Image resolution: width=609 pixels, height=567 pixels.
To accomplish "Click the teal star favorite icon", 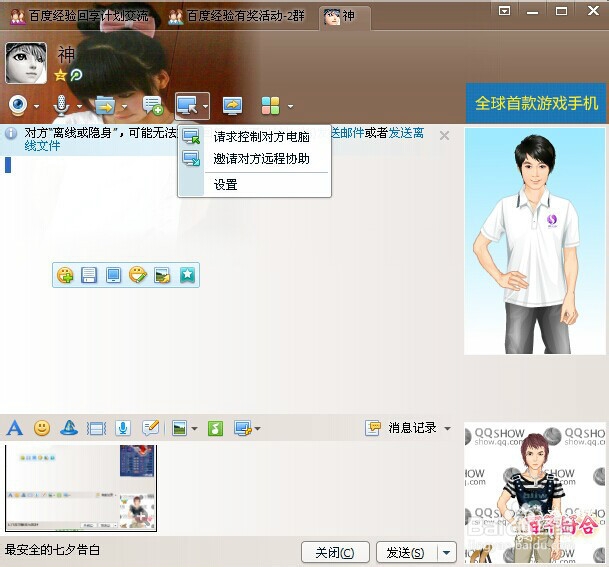I will pos(187,275).
